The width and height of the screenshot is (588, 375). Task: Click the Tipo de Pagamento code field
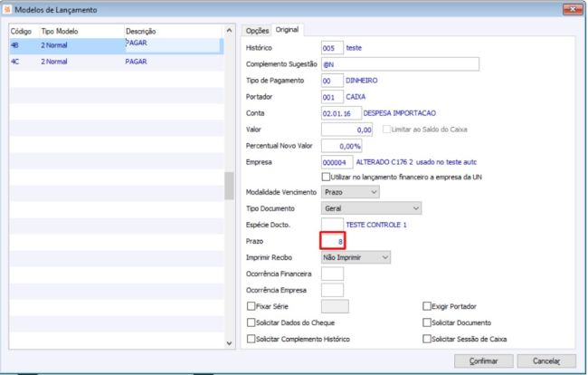point(332,81)
